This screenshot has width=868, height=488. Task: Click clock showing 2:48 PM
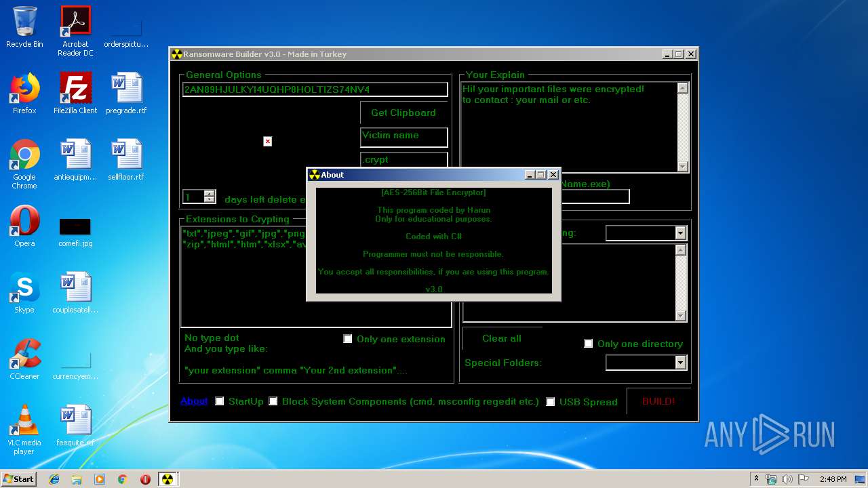coord(833,479)
